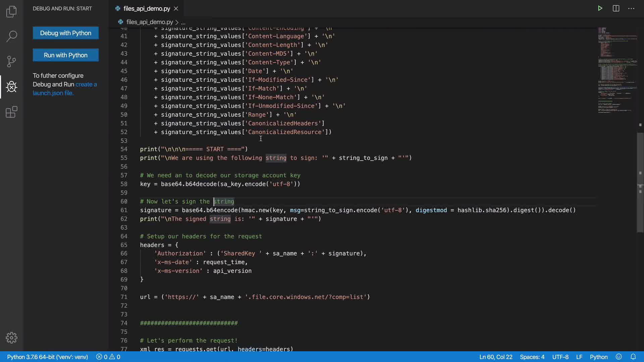Open the notifications bell in the status bar
The height and width of the screenshot is (362, 644).
(x=633, y=357)
